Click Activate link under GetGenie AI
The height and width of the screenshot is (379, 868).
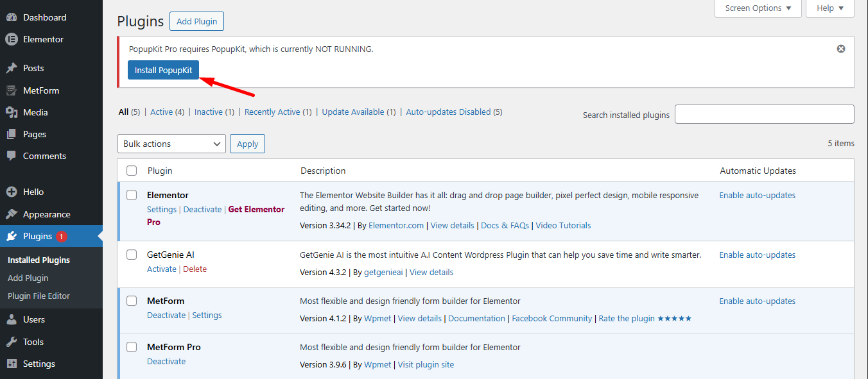[x=161, y=269]
